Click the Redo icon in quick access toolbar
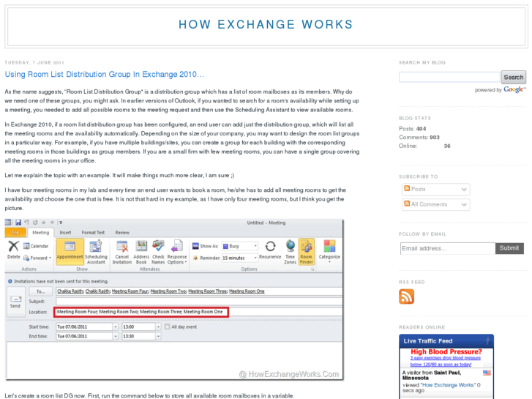 point(35,223)
